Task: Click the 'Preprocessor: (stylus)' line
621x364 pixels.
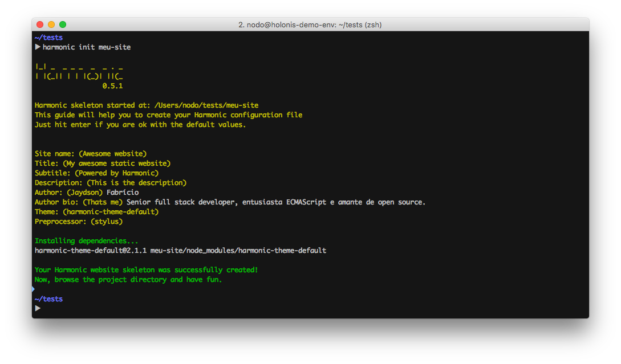Action: click(79, 222)
